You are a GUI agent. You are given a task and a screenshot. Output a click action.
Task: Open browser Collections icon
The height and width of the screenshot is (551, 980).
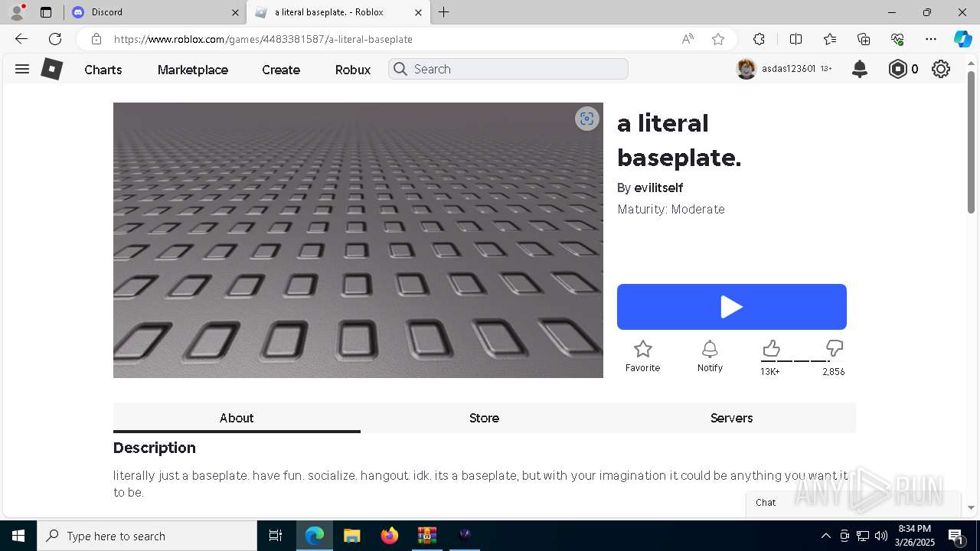click(864, 39)
